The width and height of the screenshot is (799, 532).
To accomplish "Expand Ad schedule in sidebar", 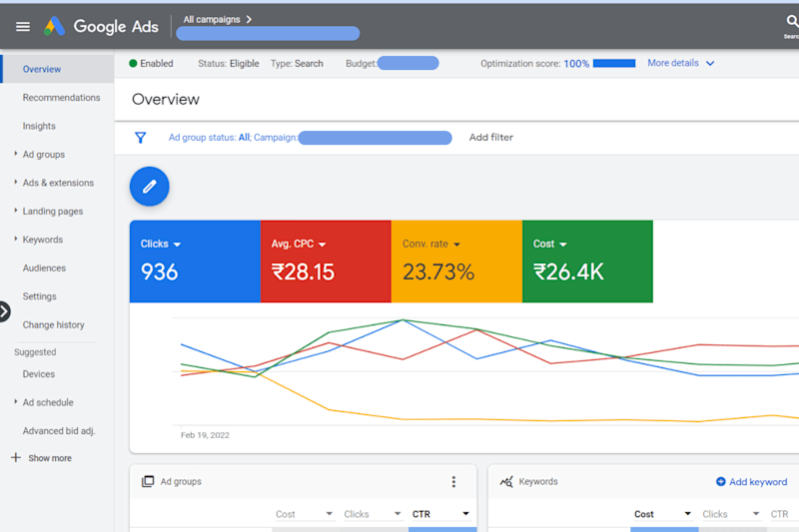I will point(15,401).
